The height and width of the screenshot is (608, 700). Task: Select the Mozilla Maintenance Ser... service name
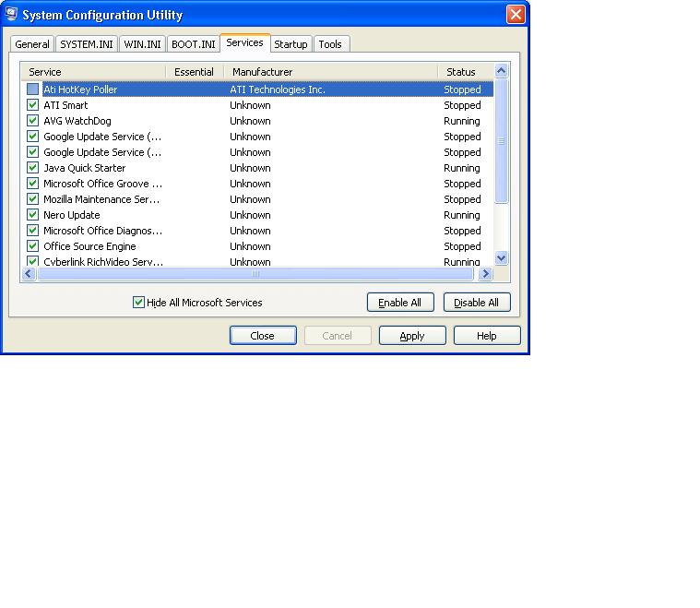(101, 198)
